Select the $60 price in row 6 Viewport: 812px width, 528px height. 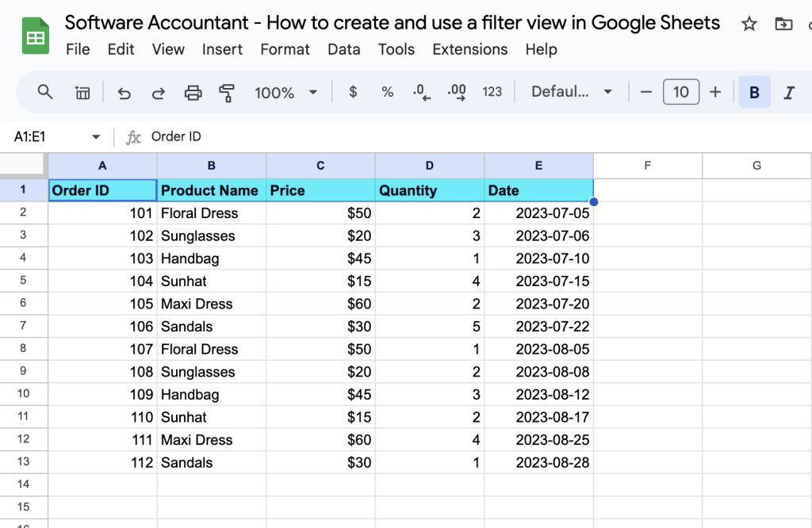pyautogui.click(x=320, y=304)
